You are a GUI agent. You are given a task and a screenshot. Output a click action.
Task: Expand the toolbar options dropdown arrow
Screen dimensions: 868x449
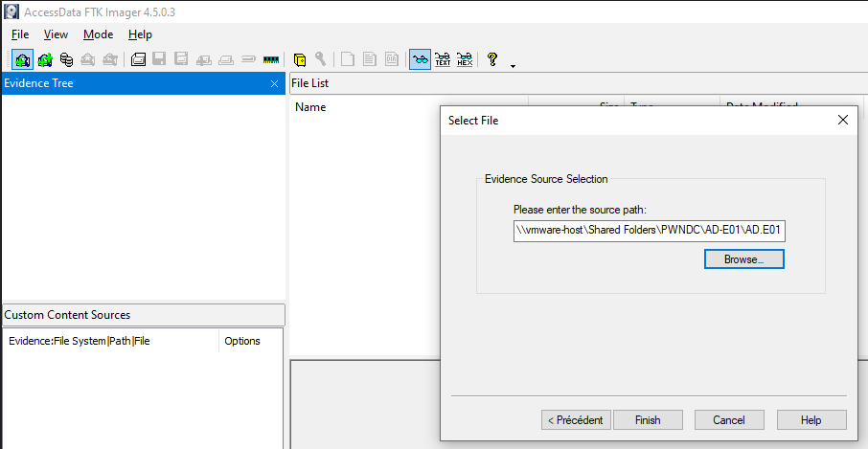pyautogui.click(x=513, y=65)
